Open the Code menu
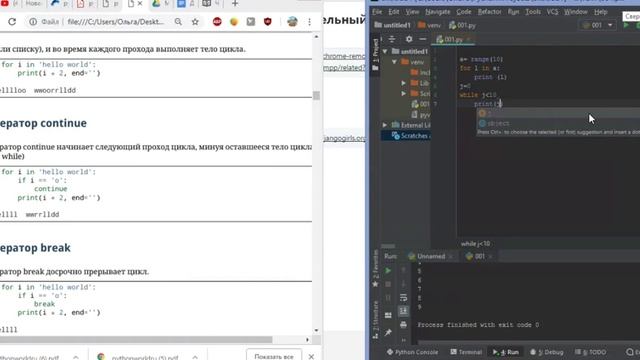 464,12
